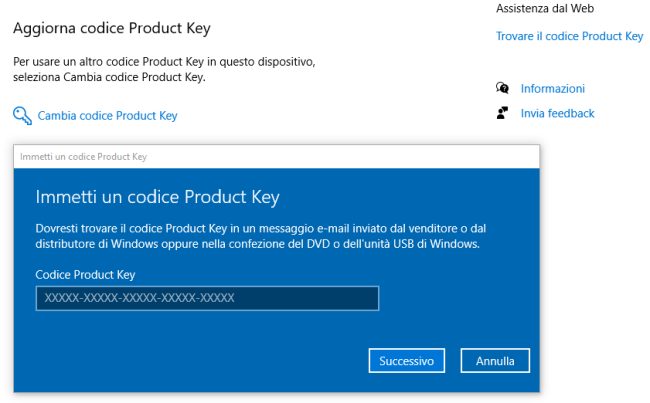
Task: Click the dialog title bar text
Action: [83, 157]
